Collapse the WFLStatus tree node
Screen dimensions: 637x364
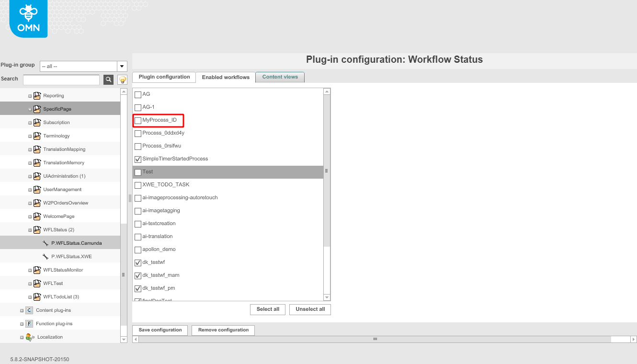click(x=30, y=230)
